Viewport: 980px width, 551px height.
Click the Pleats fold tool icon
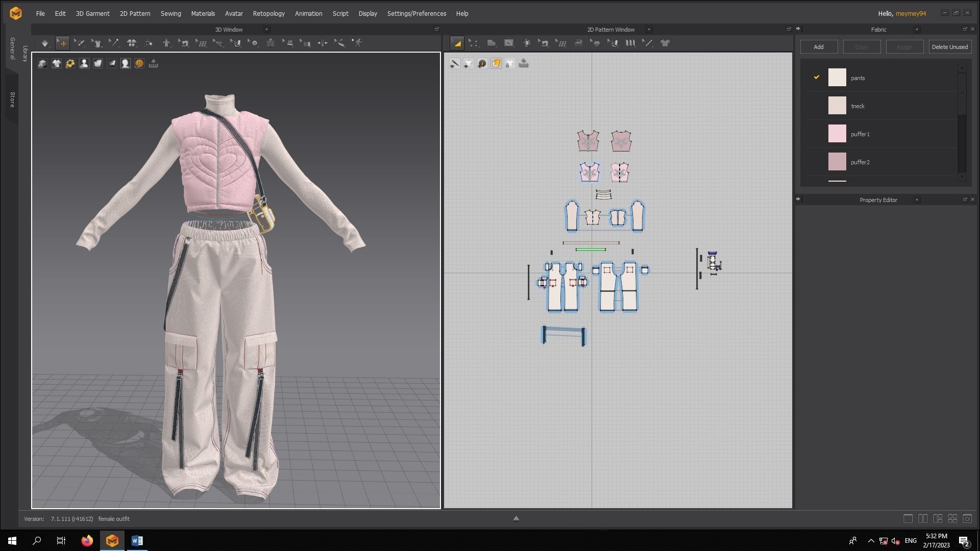[630, 43]
